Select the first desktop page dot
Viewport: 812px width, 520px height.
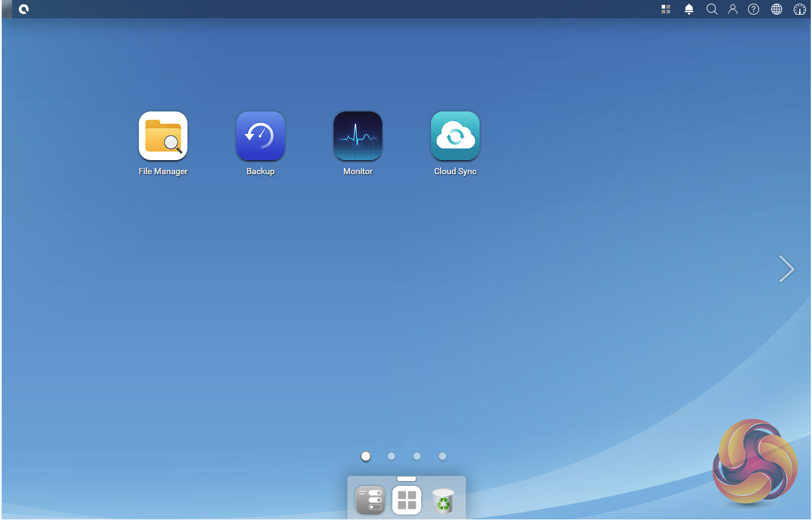[366, 456]
